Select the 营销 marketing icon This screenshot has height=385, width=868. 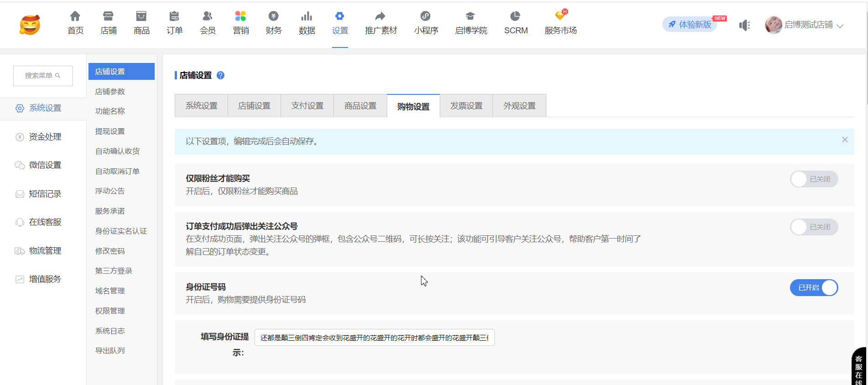[x=240, y=17]
